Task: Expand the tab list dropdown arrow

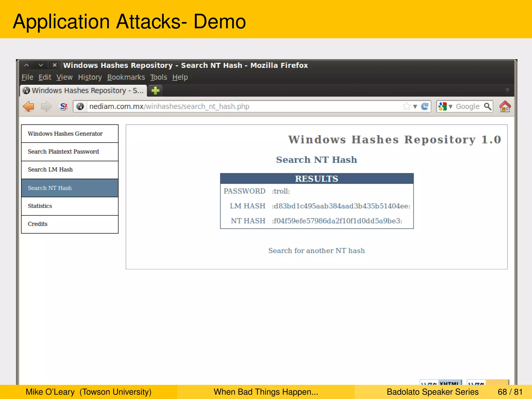Action: [507, 90]
